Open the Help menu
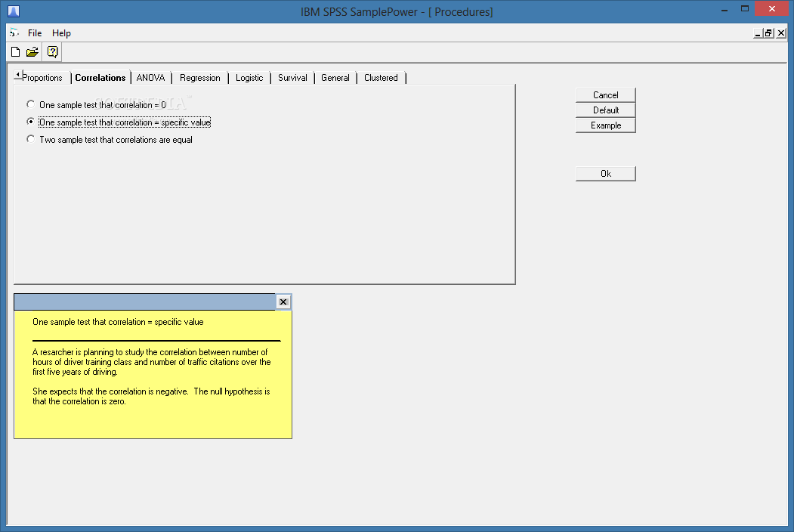This screenshot has height=532, width=794. tap(61, 33)
